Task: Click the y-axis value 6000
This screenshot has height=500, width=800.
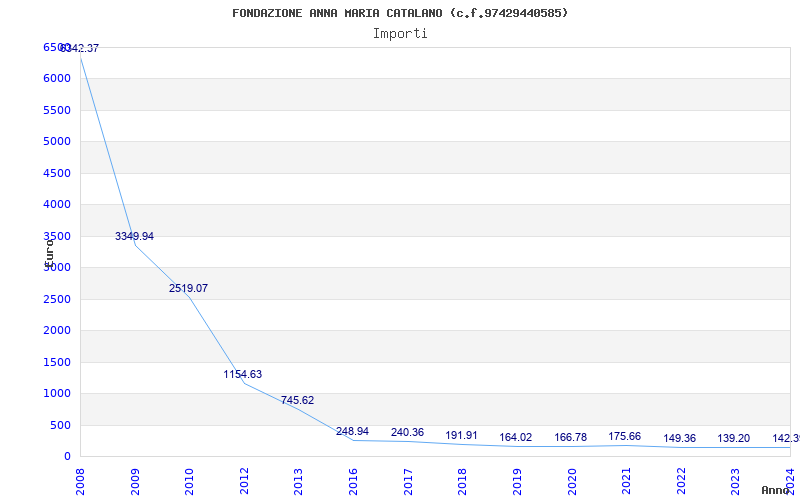Action: tap(57, 79)
